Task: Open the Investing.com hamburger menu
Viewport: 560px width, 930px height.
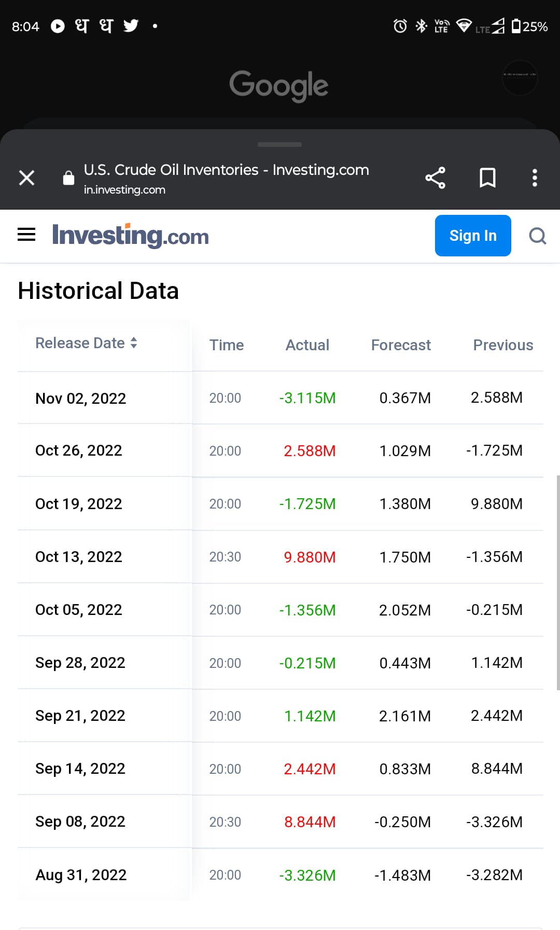Action: tap(26, 235)
